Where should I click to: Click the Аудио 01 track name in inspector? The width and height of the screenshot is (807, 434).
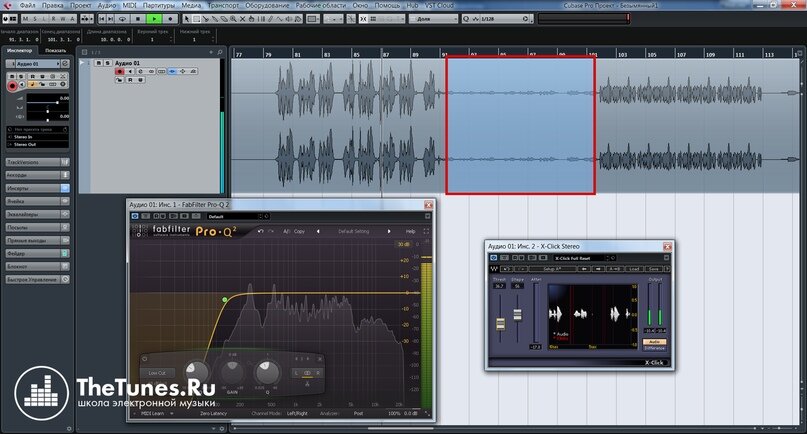(x=36, y=63)
